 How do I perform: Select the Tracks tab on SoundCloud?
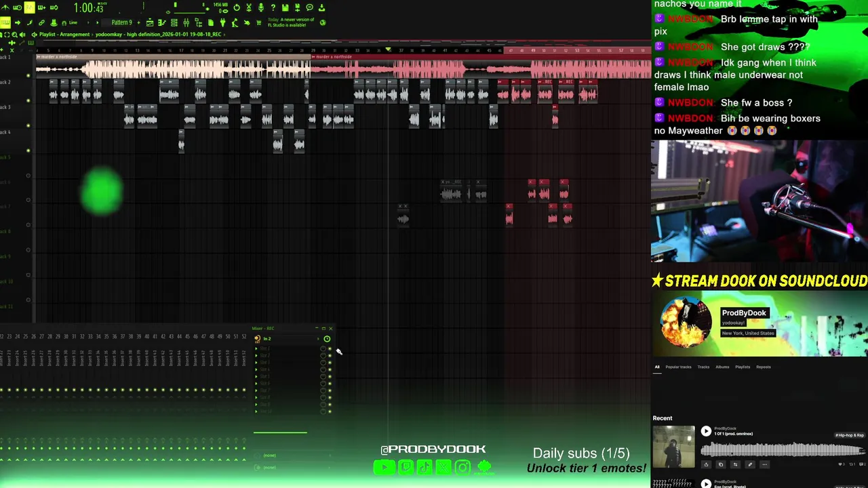703,367
